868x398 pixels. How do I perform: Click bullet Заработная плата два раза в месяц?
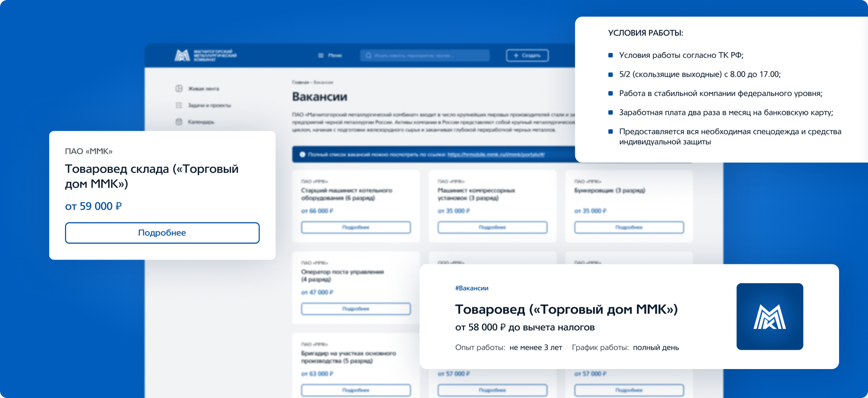click(726, 112)
